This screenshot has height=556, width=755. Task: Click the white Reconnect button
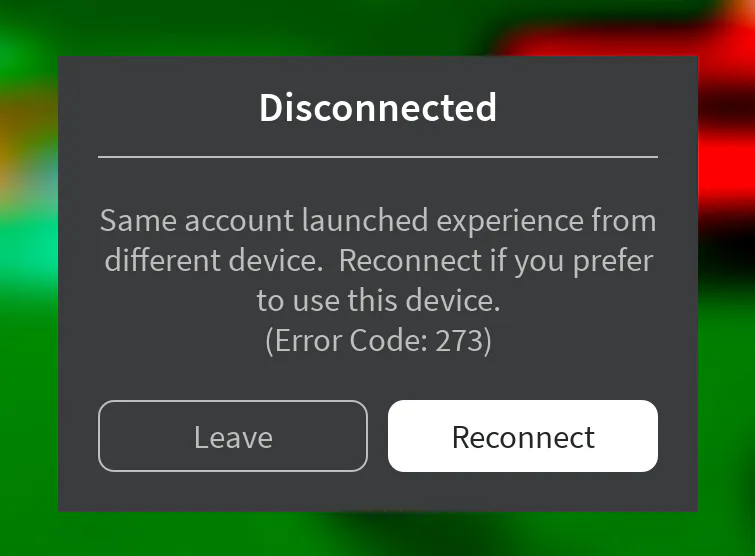523,436
